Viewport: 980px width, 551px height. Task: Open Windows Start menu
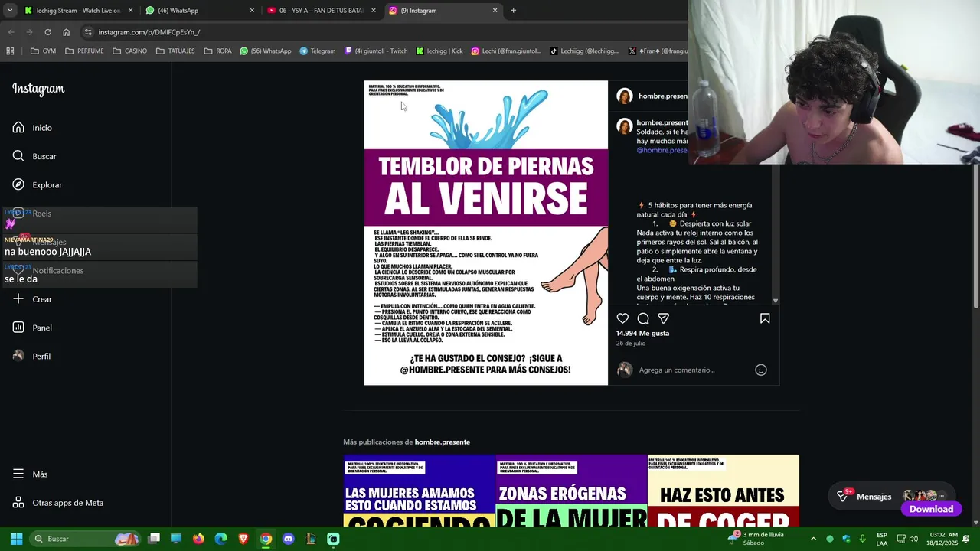(x=16, y=539)
